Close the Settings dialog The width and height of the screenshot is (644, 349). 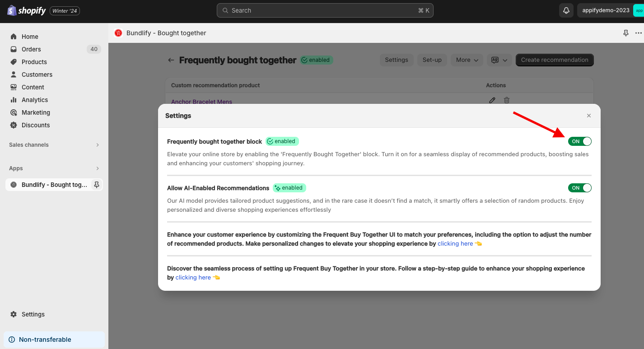pyautogui.click(x=589, y=116)
